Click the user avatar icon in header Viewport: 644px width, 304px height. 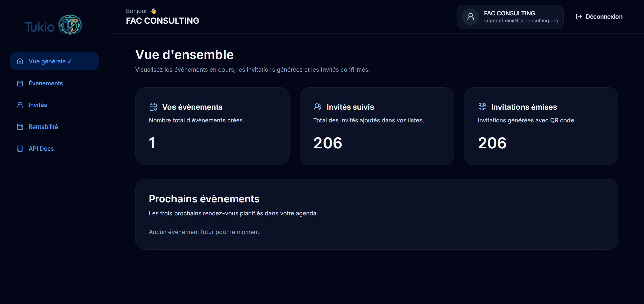(470, 17)
